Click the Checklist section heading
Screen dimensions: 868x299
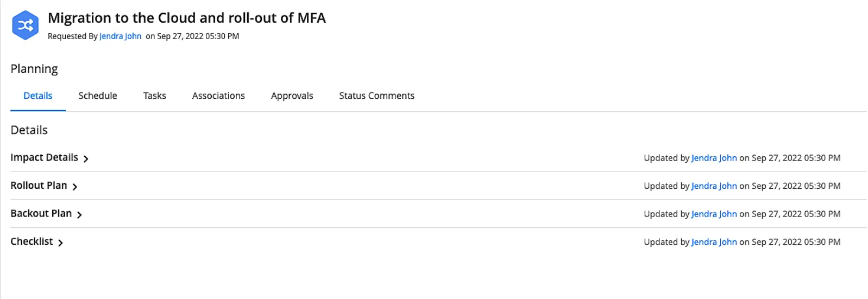pyautogui.click(x=32, y=241)
